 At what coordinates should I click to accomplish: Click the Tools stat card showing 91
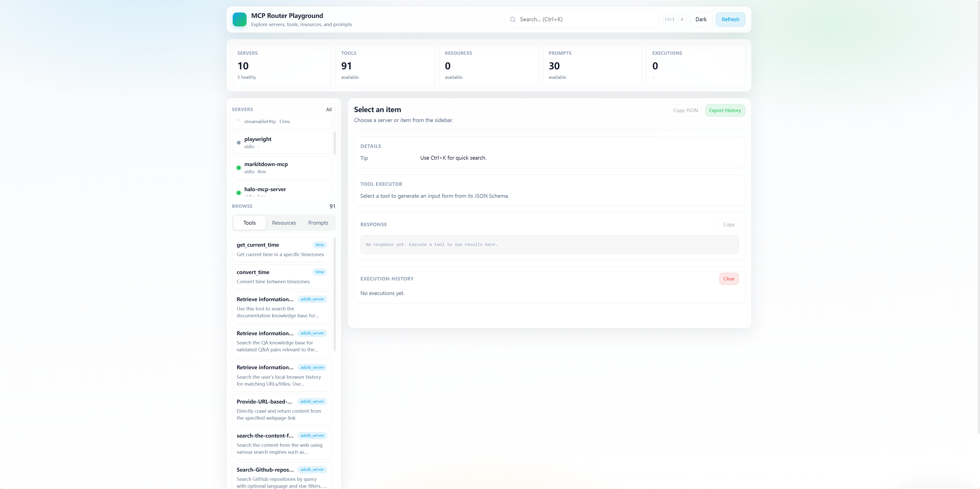point(385,66)
